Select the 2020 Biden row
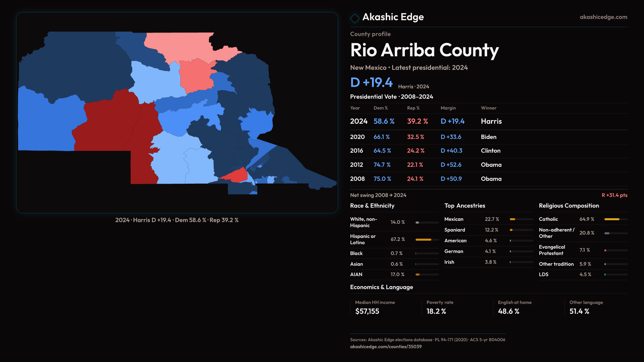The width and height of the screenshot is (644, 362). coord(488,137)
